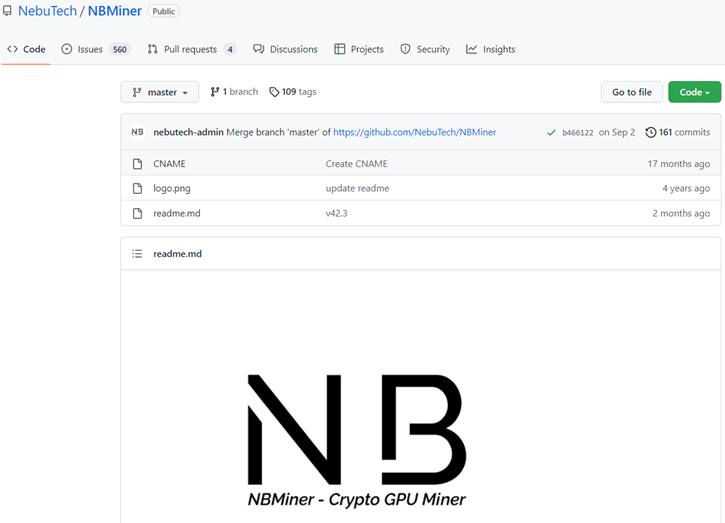Viewport: 725px width, 523px height.
Task: Click the tag icon beside 109 tags
Action: (274, 92)
